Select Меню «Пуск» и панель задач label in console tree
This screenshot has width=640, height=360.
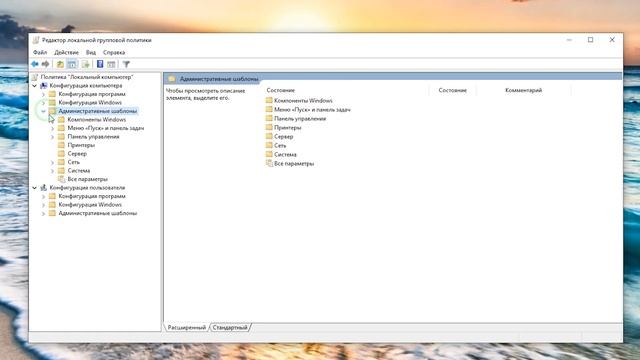106,128
